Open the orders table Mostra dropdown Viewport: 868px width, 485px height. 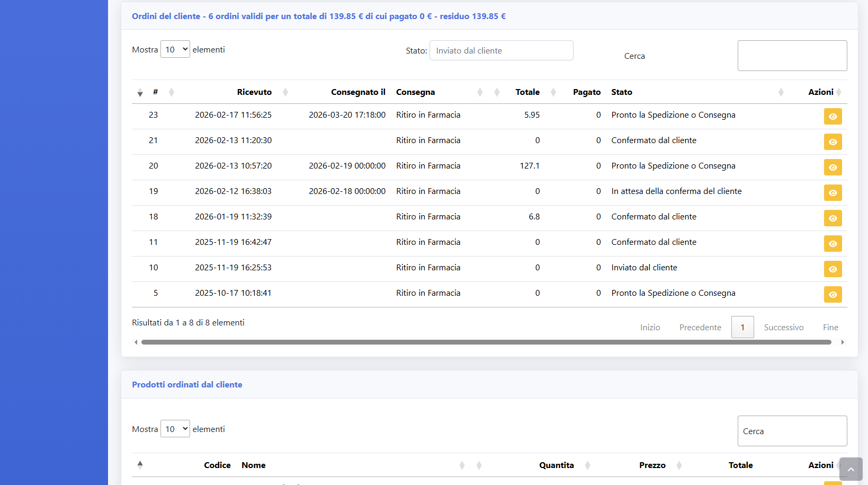175,49
